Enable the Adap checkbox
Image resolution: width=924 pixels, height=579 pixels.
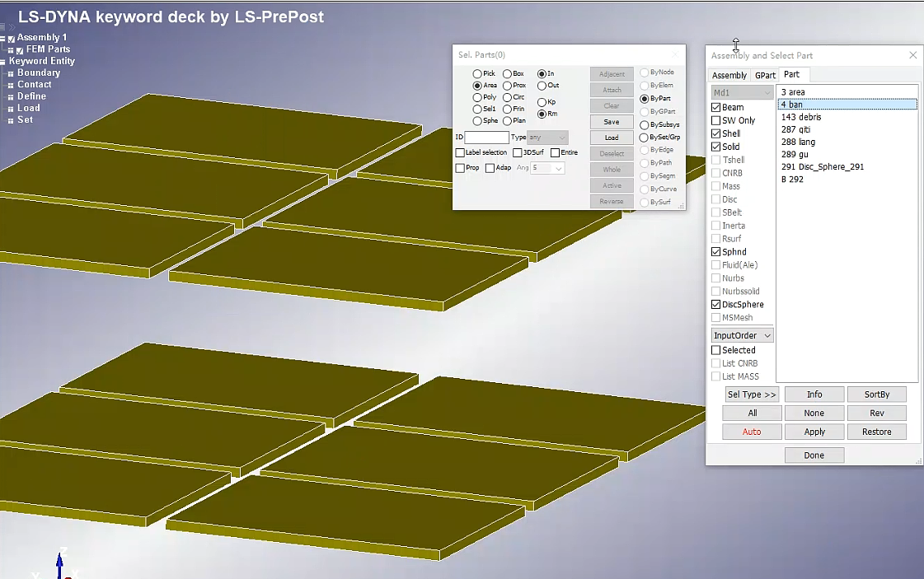coord(490,168)
